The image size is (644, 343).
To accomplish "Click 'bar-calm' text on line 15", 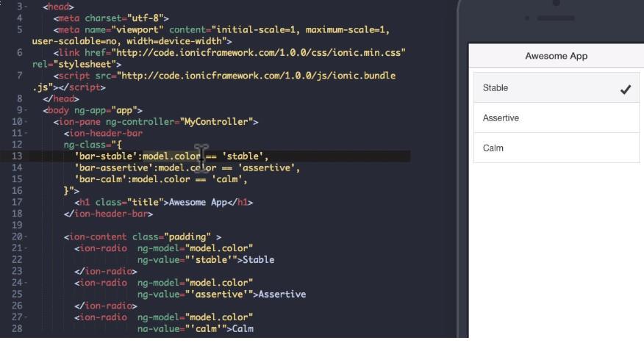I will click(x=101, y=179).
